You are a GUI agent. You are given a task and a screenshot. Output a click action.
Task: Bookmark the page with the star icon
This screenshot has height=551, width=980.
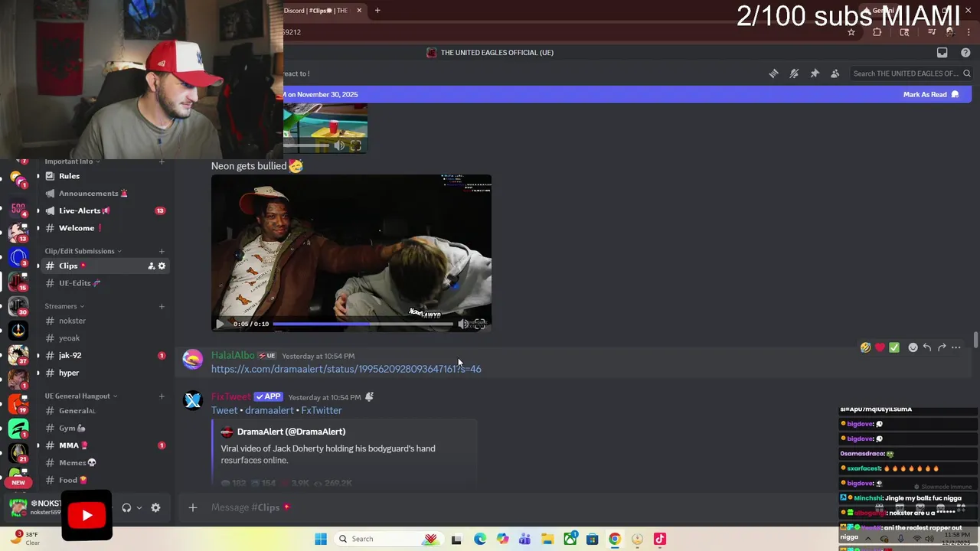pyautogui.click(x=851, y=32)
